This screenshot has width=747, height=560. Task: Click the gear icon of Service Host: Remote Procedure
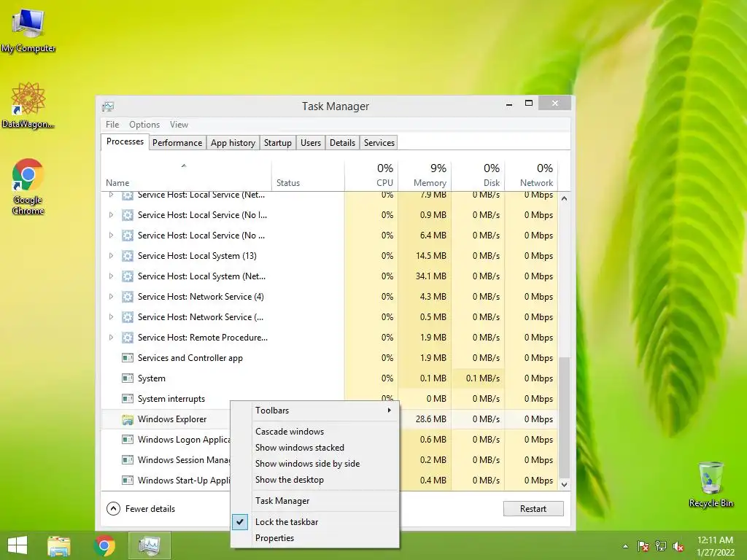(127, 338)
